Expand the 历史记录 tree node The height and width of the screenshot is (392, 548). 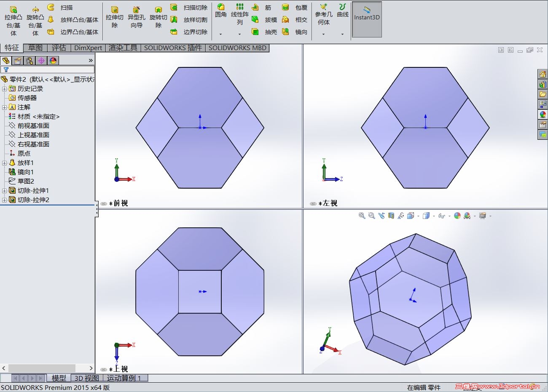tap(4, 89)
